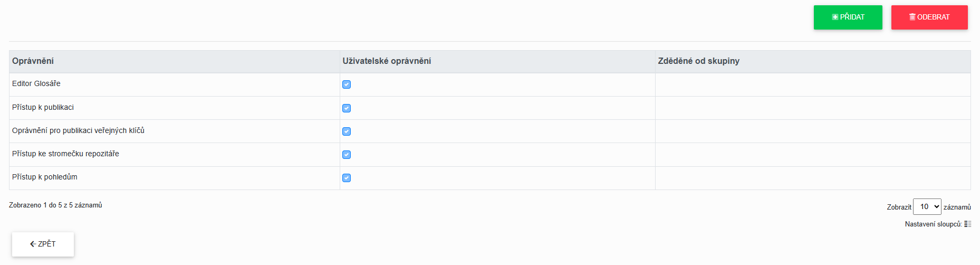Select the Přístup ke stromečku repozitáře label

point(65,154)
